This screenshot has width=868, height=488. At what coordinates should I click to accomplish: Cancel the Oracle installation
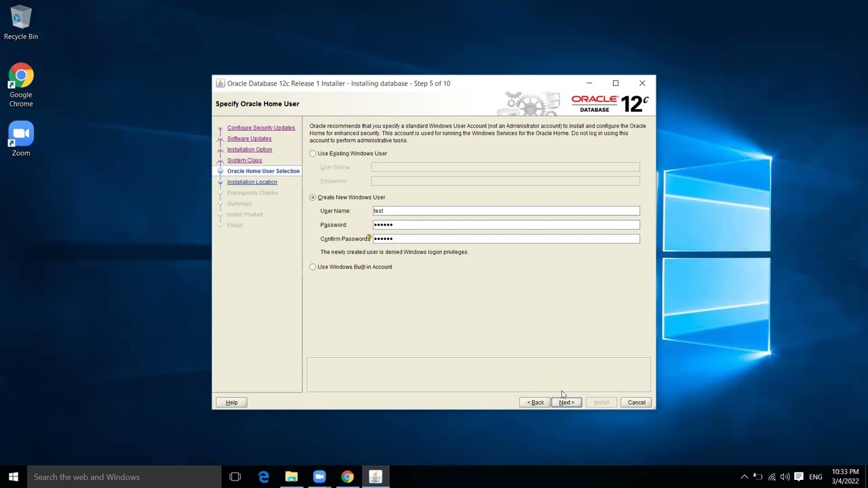636,403
